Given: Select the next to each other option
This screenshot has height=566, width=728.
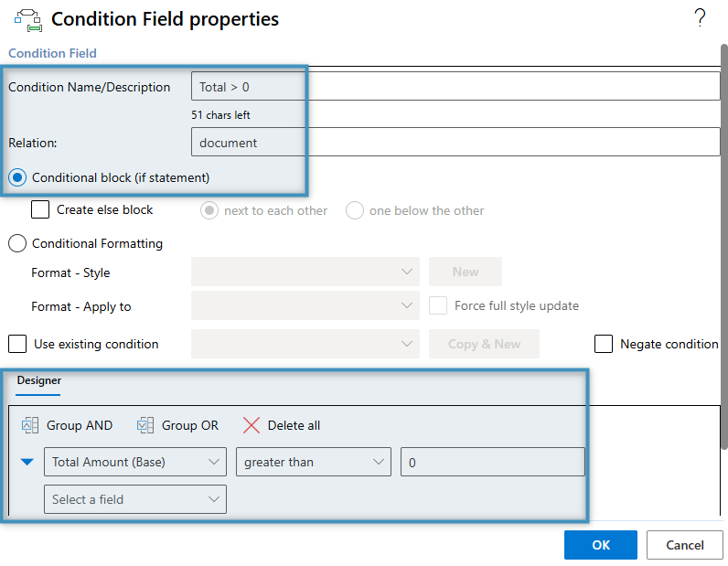Looking at the screenshot, I should (x=209, y=210).
